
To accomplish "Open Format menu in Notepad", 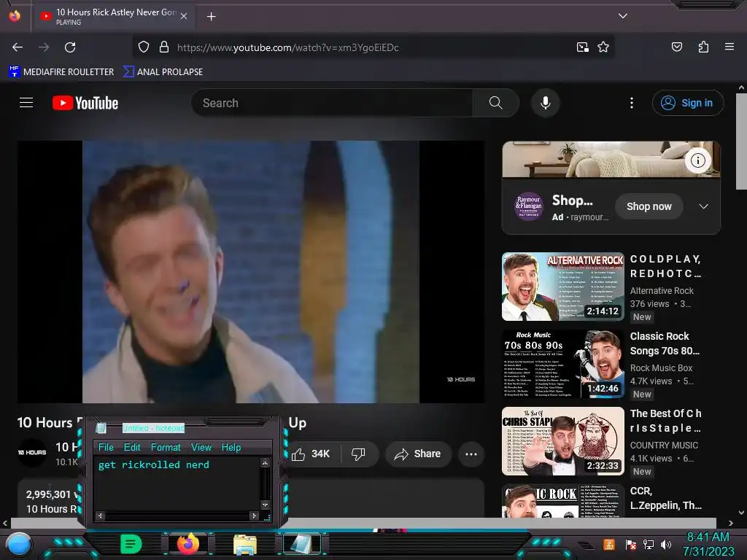I will click(x=166, y=447).
